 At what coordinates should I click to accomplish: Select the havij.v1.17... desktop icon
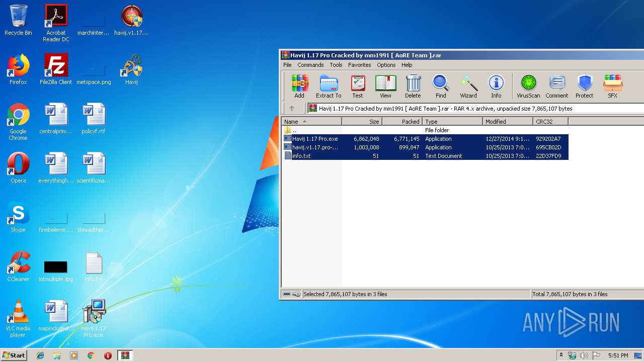click(x=131, y=20)
